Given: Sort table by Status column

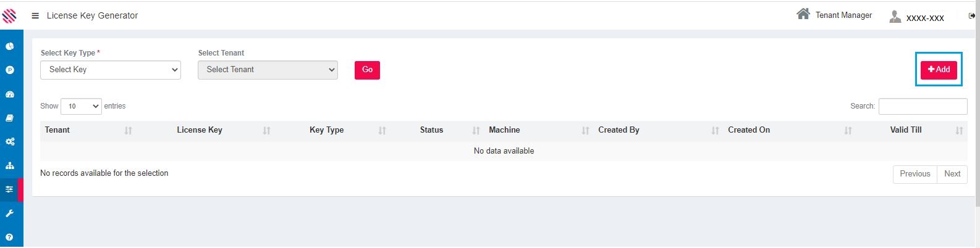Looking at the screenshot, I should [431, 130].
